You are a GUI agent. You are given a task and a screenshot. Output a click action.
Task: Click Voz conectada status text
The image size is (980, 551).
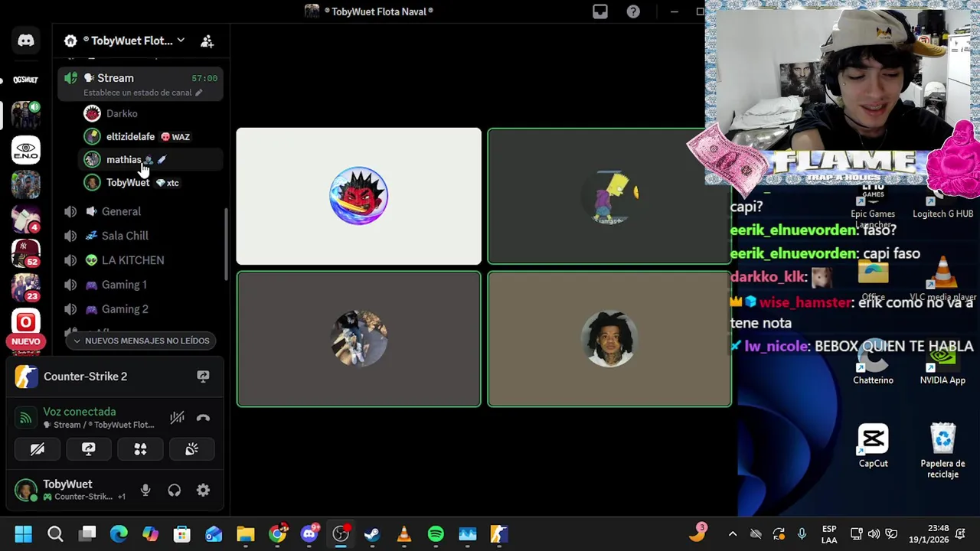[x=80, y=412]
